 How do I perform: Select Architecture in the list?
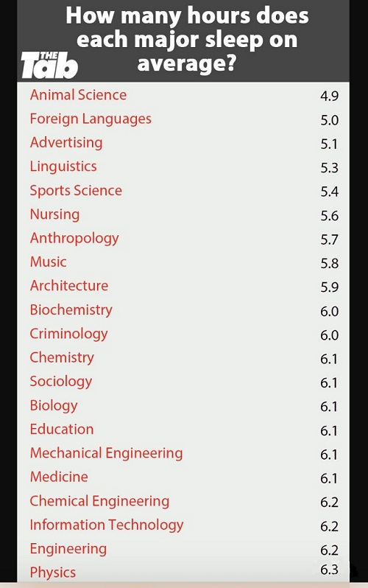(x=69, y=286)
